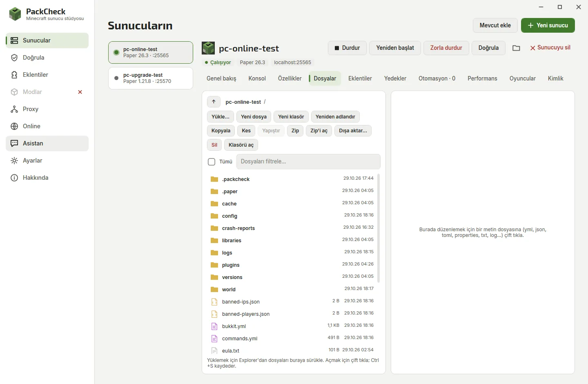588x384 pixels.
Task: Open the Hakkında info icon
Action: [14, 178]
